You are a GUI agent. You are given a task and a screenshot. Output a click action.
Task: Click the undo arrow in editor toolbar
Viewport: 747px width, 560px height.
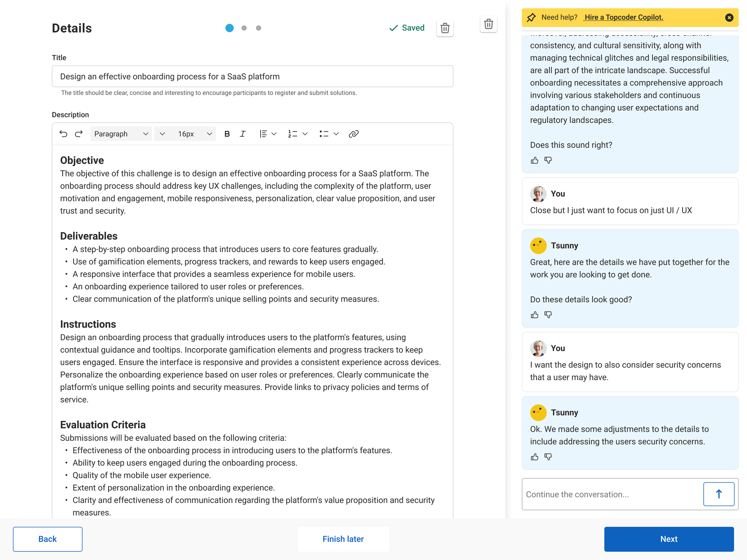[63, 134]
